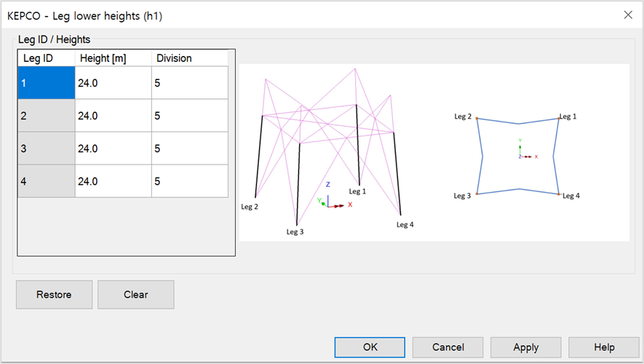Click the OK button
Image resolution: width=644 pixels, height=364 pixels.
[x=370, y=347]
